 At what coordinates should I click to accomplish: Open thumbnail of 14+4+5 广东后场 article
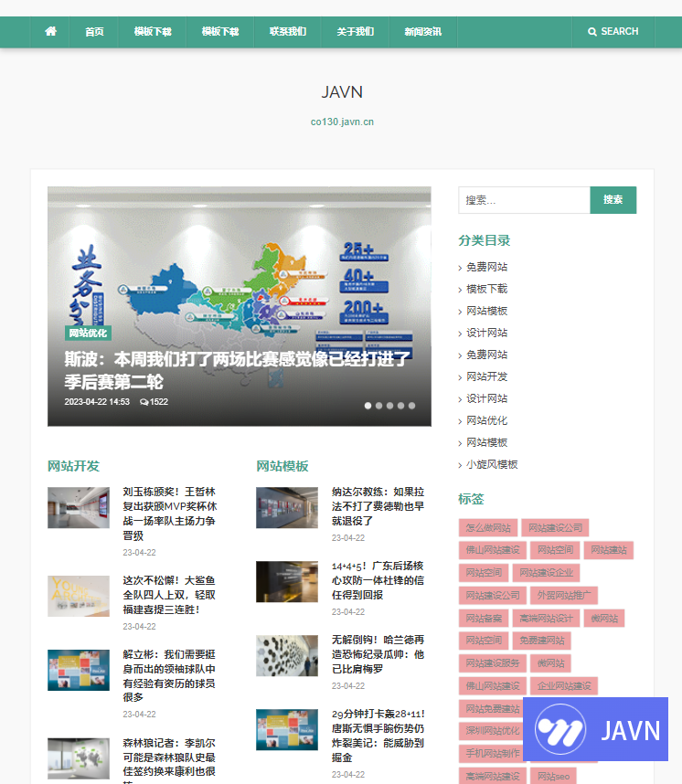tap(287, 581)
